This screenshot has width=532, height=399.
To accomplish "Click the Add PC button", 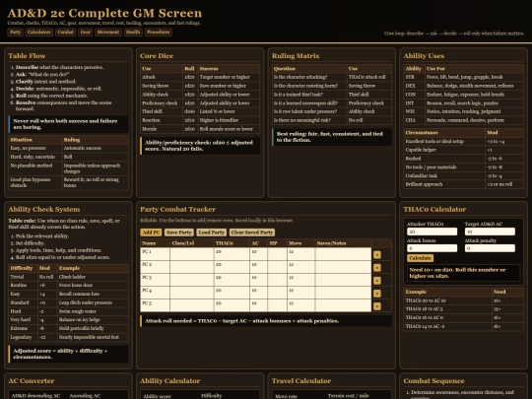I will click(x=151, y=233).
